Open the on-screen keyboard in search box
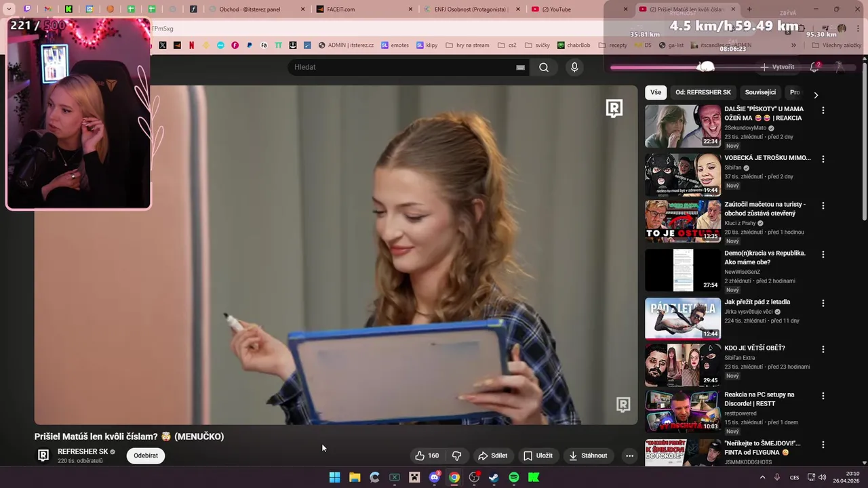 [x=521, y=67]
